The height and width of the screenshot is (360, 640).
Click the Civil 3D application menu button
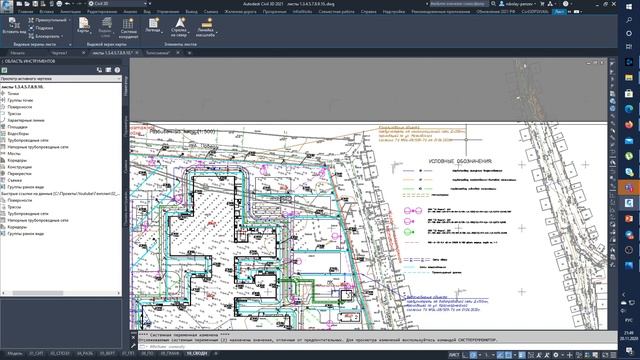pos(6,6)
